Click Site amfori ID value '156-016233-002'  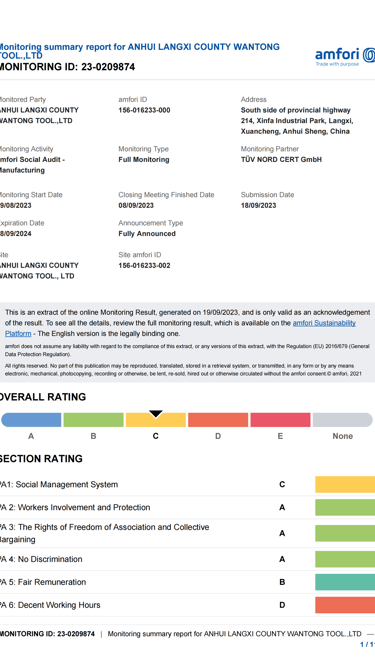144,266
